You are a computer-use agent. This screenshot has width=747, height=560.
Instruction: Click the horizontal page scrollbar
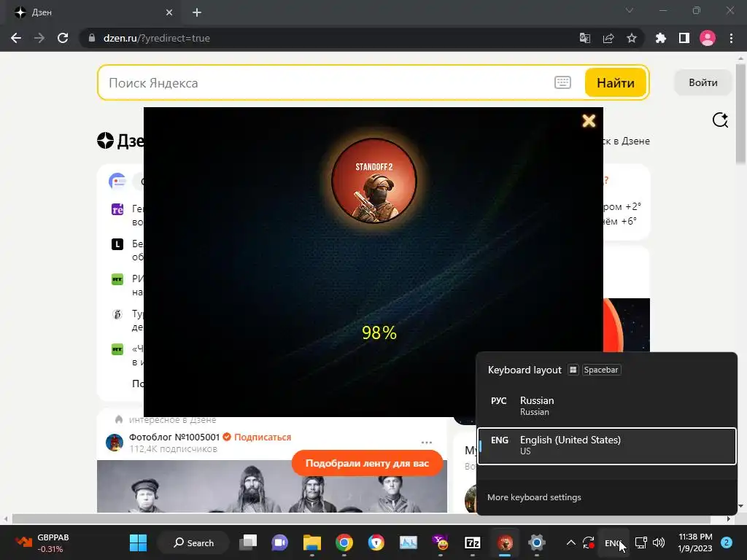tap(362, 518)
